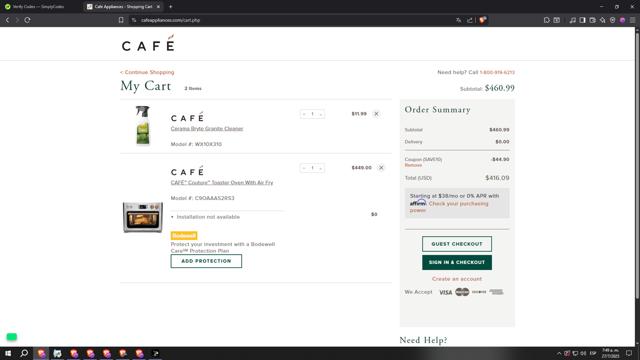
Task: Remove the Couture Toaster Oven item
Action: click(381, 168)
